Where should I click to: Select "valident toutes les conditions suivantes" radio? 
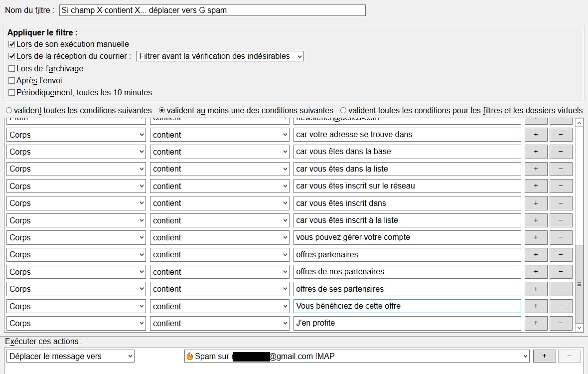[x=8, y=110]
